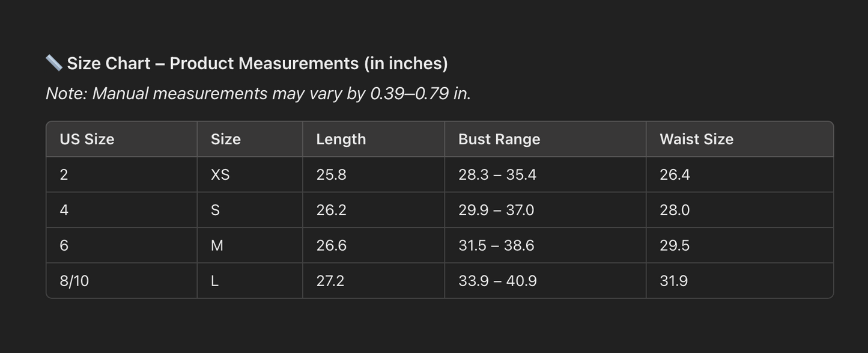Image resolution: width=868 pixels, height=353 pixels.
Task: Click the Size column header
Action: click(226, 139)
